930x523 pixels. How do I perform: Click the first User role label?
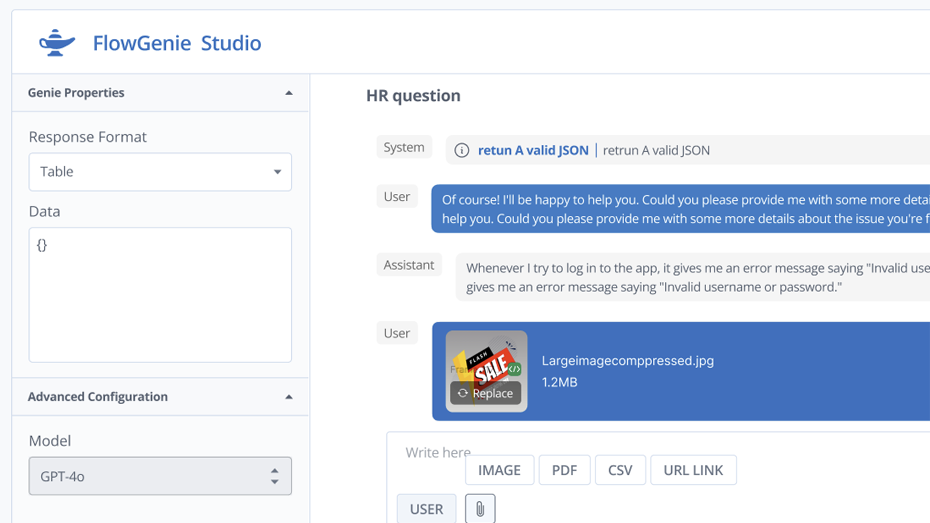click(x=397, y=197)
